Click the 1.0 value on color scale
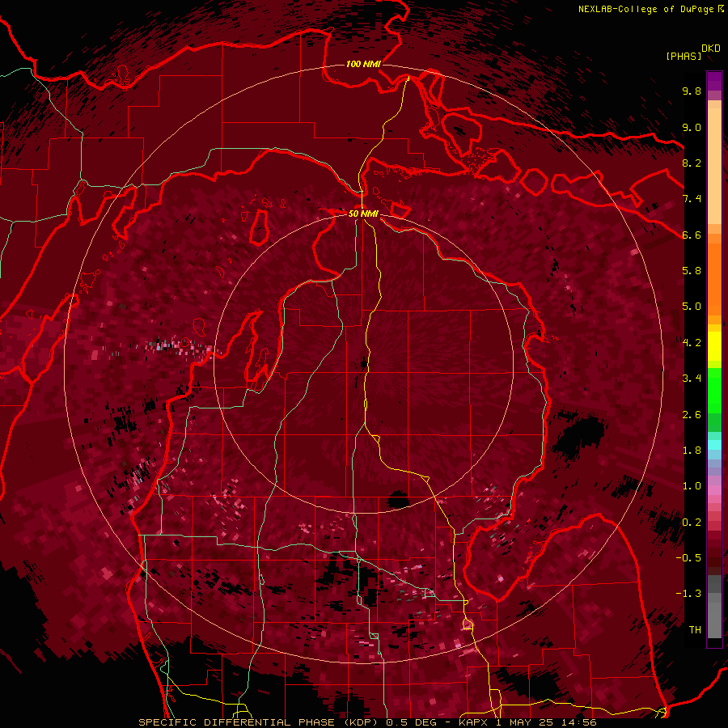 coord(692,486)
